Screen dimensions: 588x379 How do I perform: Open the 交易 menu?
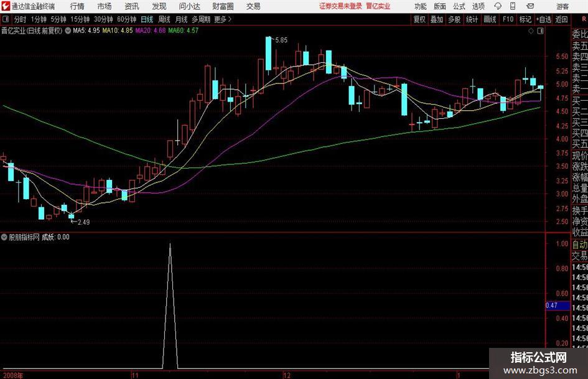click(x=253, y=6)
